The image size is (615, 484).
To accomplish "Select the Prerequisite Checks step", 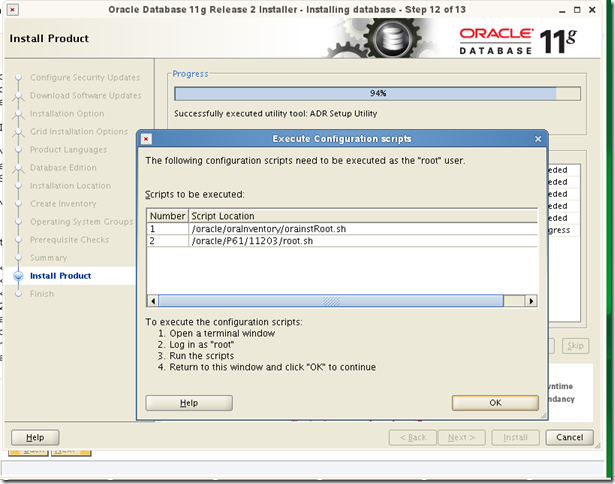I will coord(69,240).
